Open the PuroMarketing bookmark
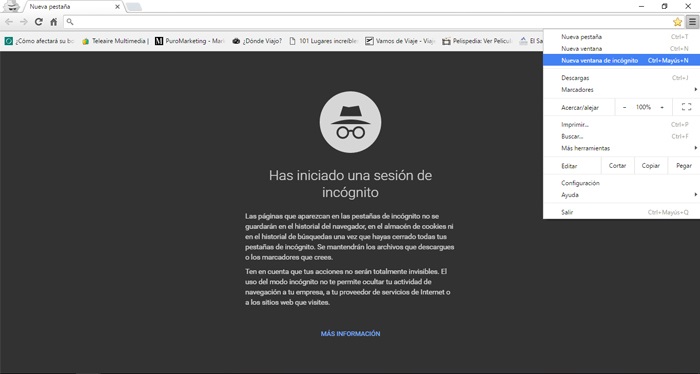 (189, 41)
